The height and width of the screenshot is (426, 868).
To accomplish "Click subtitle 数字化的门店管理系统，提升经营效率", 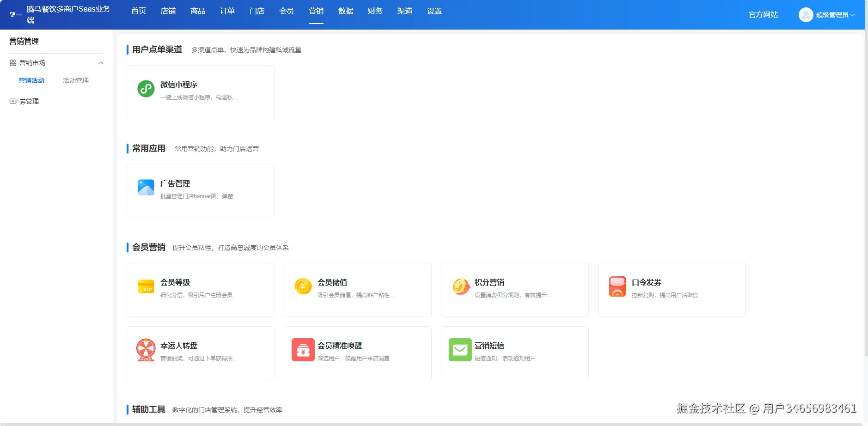I will tap(227, 410).
